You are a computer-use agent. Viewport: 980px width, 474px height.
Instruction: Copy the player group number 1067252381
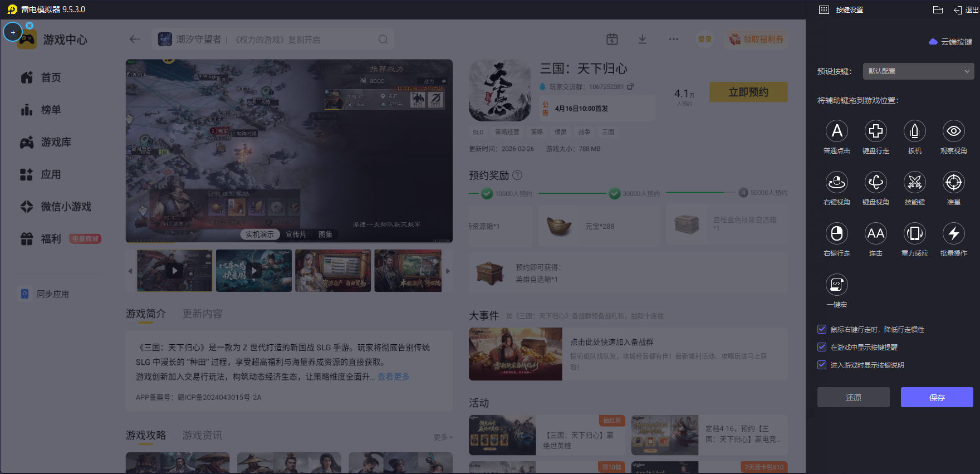pos(630,87)
